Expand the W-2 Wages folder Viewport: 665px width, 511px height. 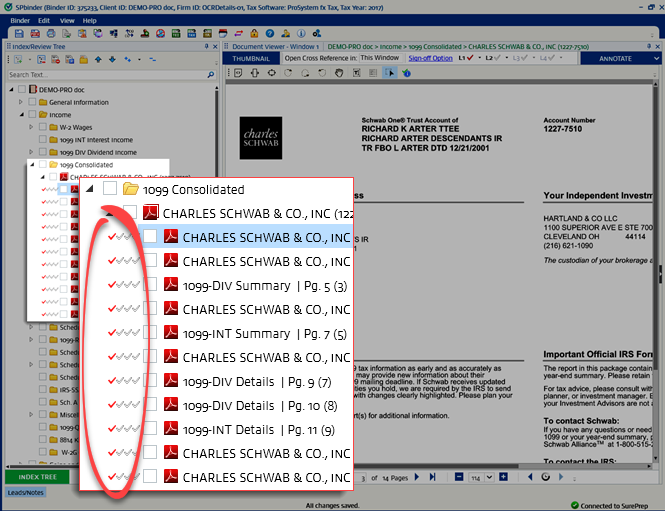click(32, 127)
